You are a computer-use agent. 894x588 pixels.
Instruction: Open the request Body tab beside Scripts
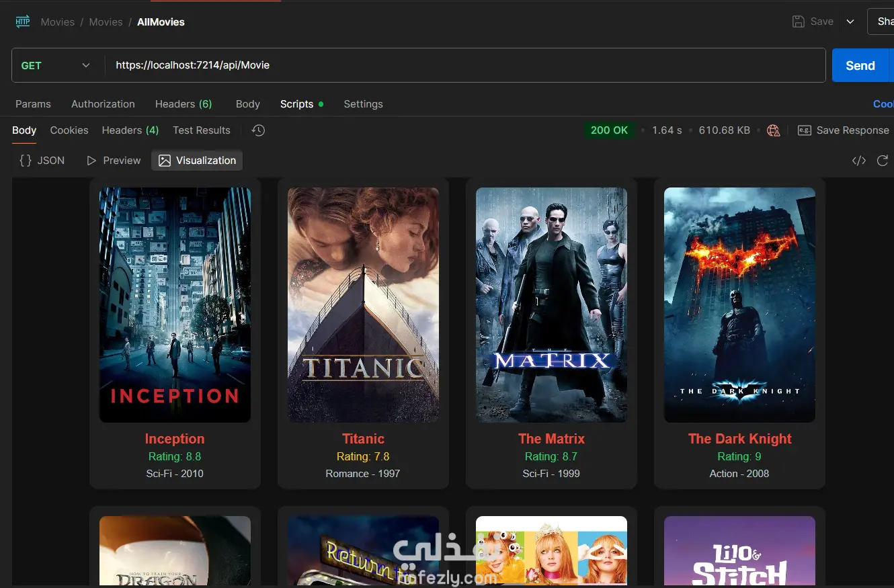[248, 104]
